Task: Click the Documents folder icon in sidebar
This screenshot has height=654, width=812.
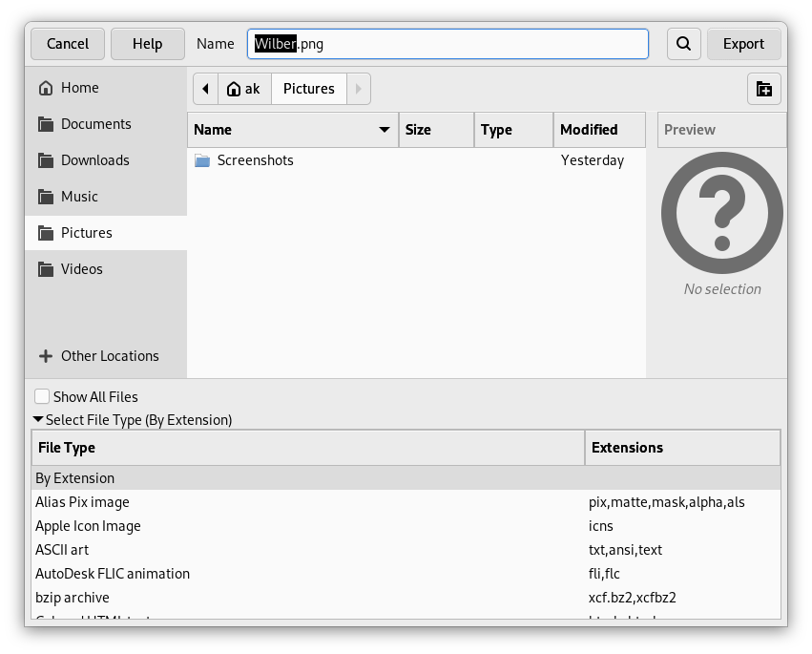Action: click(x=45, y=123)
